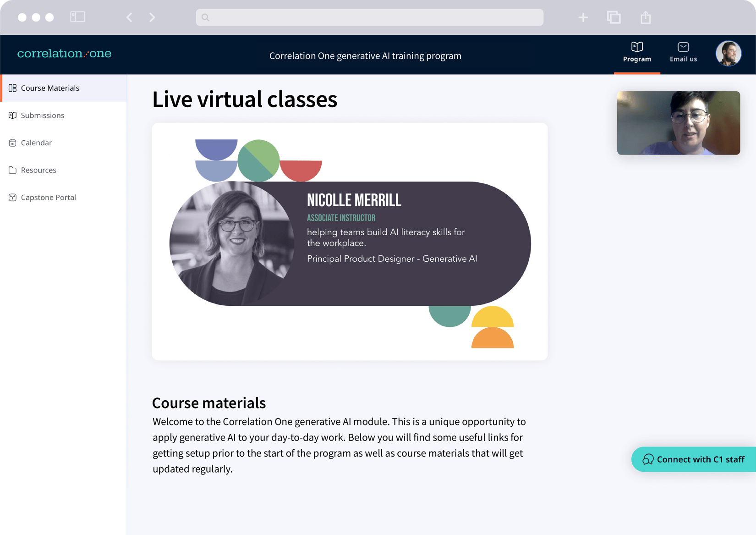Toggle the browser sidebar panel icon
Image resolution: width=756 pixels, height=535 pixels.
[77, 17]
